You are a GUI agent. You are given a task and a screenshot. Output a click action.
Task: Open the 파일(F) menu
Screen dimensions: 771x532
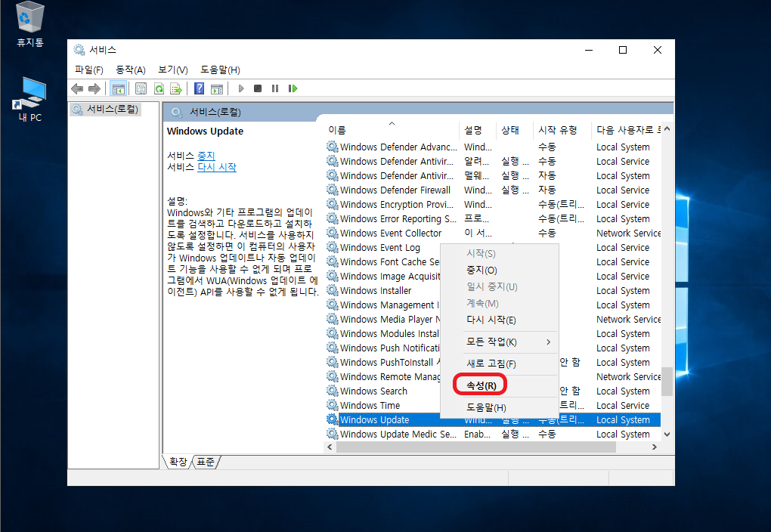tap(89, 70)
